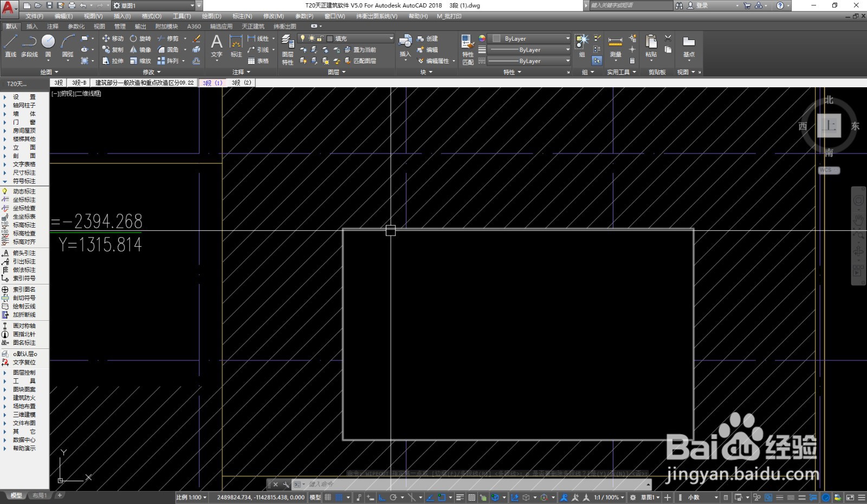Toggle transparency display in status bar
The image size is (867, 504).
472,497
